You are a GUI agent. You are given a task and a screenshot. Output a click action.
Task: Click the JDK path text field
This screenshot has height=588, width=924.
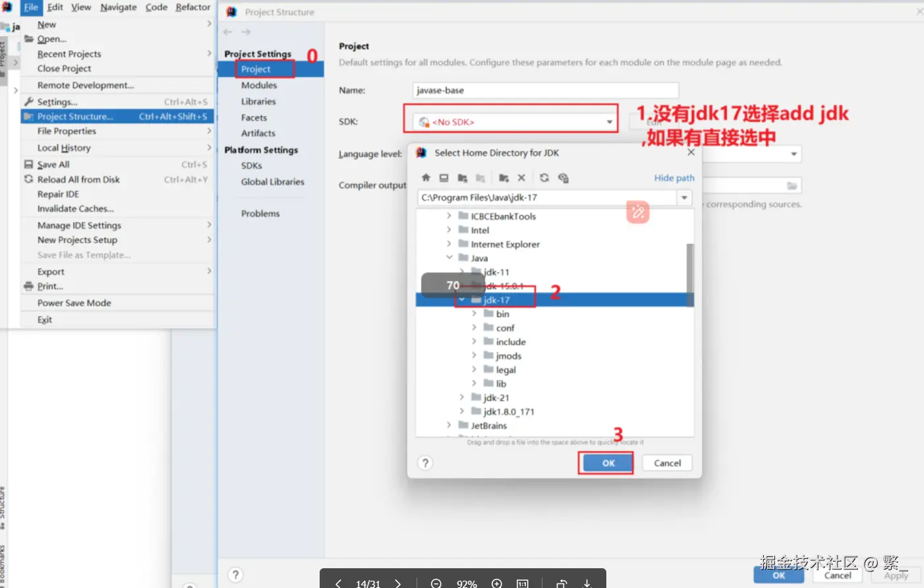[x=547, y=198]
